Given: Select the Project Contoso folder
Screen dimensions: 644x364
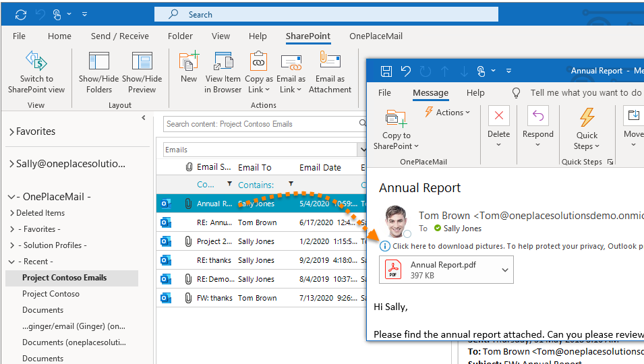Looking at the screenshot, I should [51, 294].
